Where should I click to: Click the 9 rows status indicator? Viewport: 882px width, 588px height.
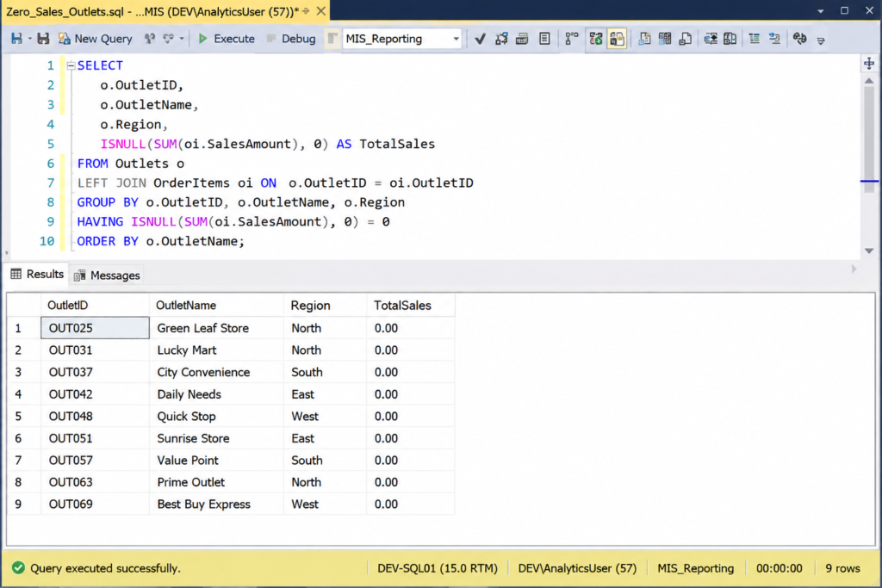(x=842, y=568)
